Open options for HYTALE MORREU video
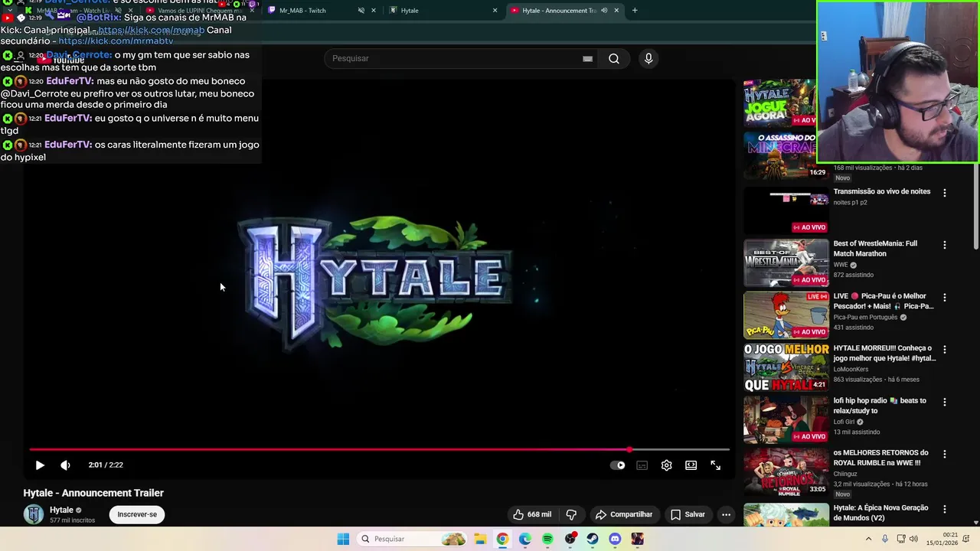 [x=944, y=349]
